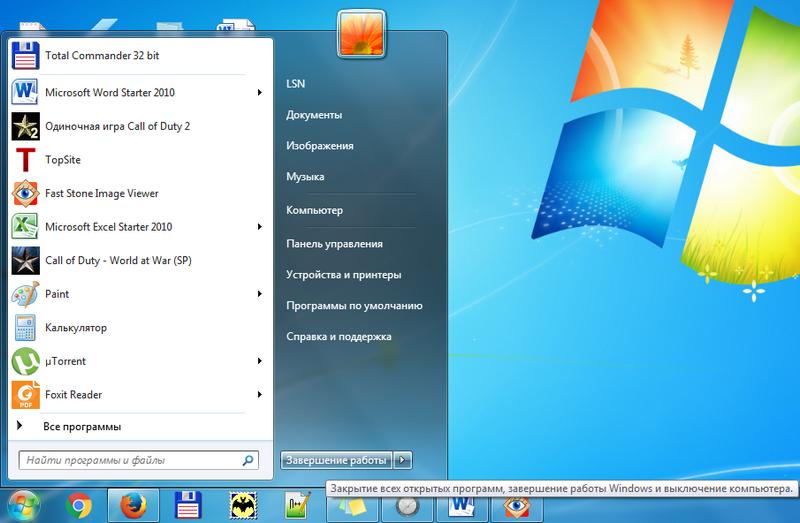Open Paint from the Start menu

point(138,294)
